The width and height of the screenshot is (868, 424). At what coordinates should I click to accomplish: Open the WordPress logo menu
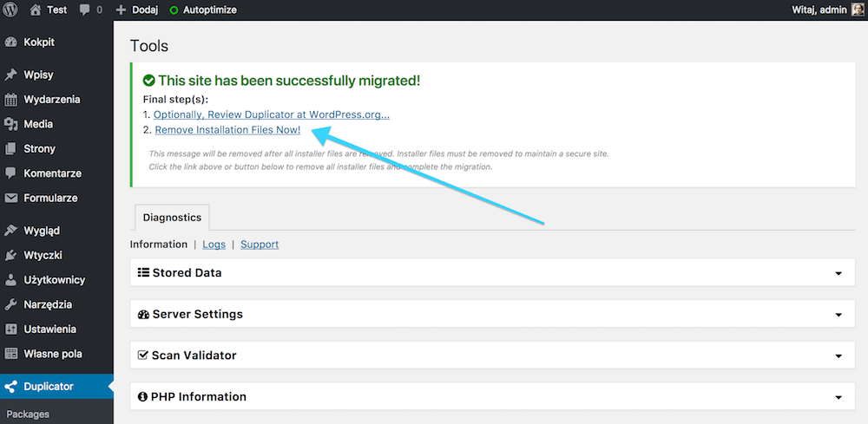tap(10, 10)
